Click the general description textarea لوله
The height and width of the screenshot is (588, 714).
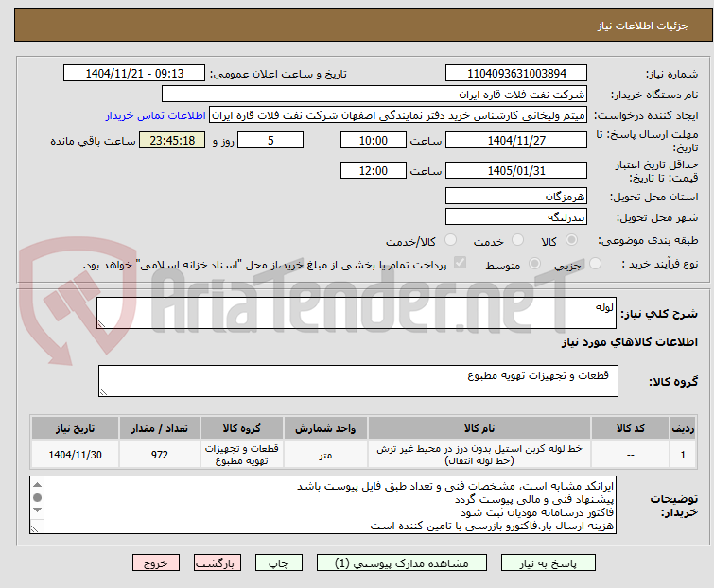(x=357, y=313)
